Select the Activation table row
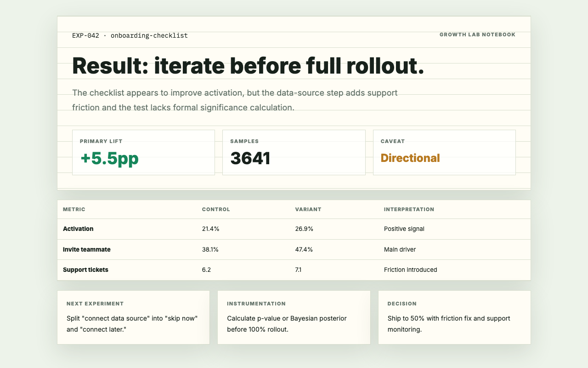This screenshot has height=368, width=588. tap(294, 229)
